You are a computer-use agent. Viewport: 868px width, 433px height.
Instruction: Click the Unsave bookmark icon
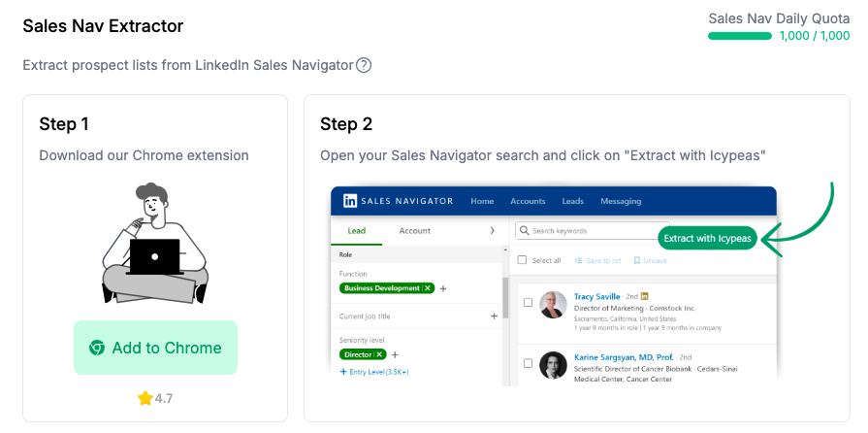[x=637, y=260]
